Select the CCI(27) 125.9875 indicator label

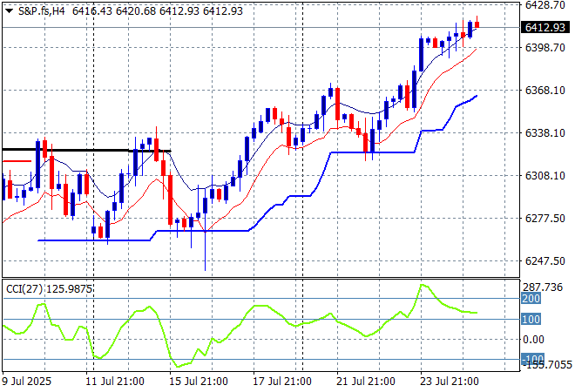(49, 289)
